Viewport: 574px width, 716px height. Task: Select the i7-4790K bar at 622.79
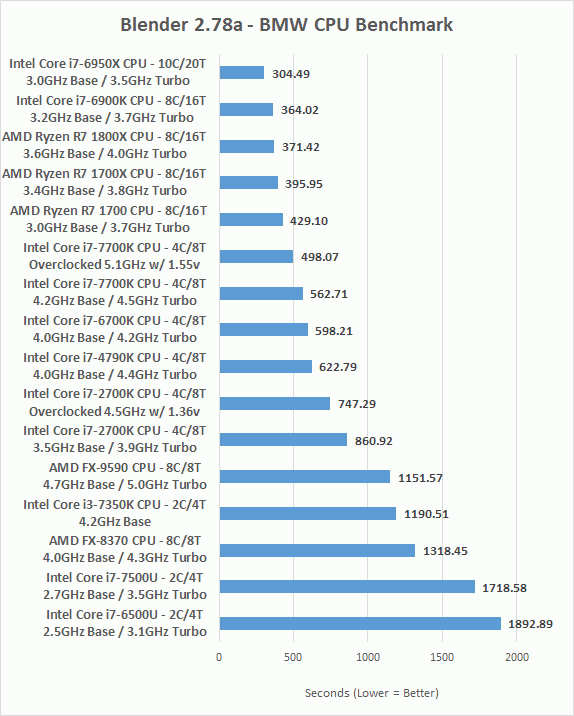click(x=266, y=366)
